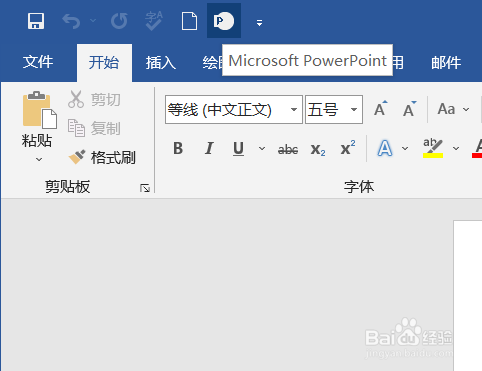Toggle bold formatting
Image resolution: width=482 pixels, height=371 pixels.
pyautogui.click(x=178, y=148)
